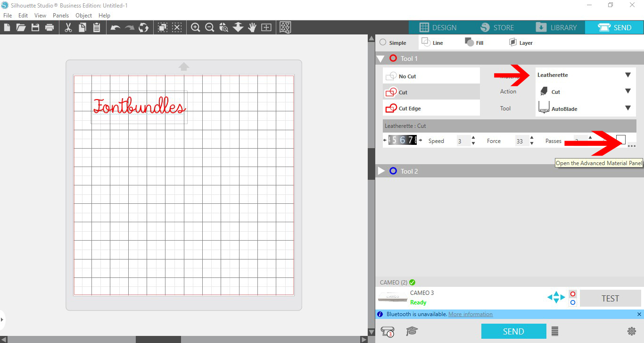The image size is (644, 343).
Task: Click the triangles banner toolbar icon
Action: click(285, 27)
